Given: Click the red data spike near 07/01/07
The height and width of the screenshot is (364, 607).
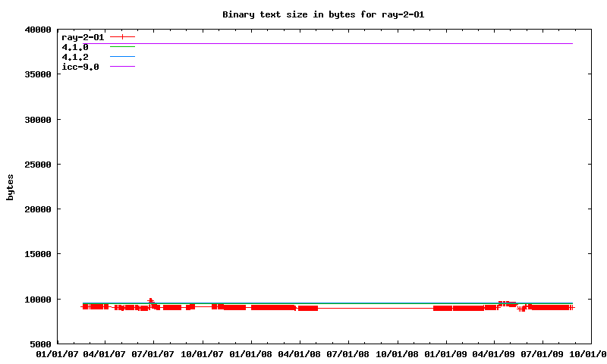Looking at the screenshot, I should point(150,300).
